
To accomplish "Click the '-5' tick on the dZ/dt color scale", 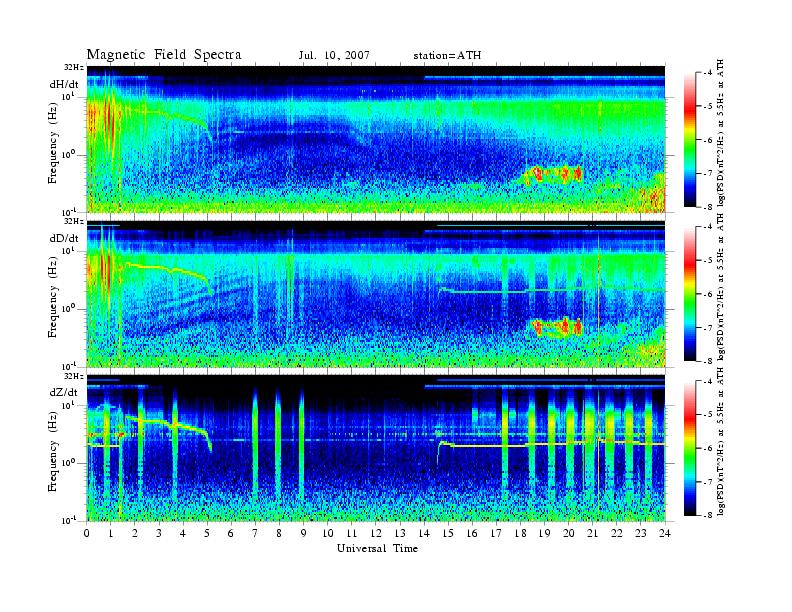I will pos(706,415).
